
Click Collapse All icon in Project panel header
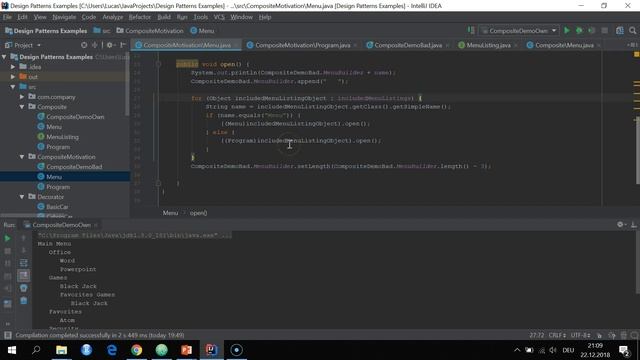94,45
